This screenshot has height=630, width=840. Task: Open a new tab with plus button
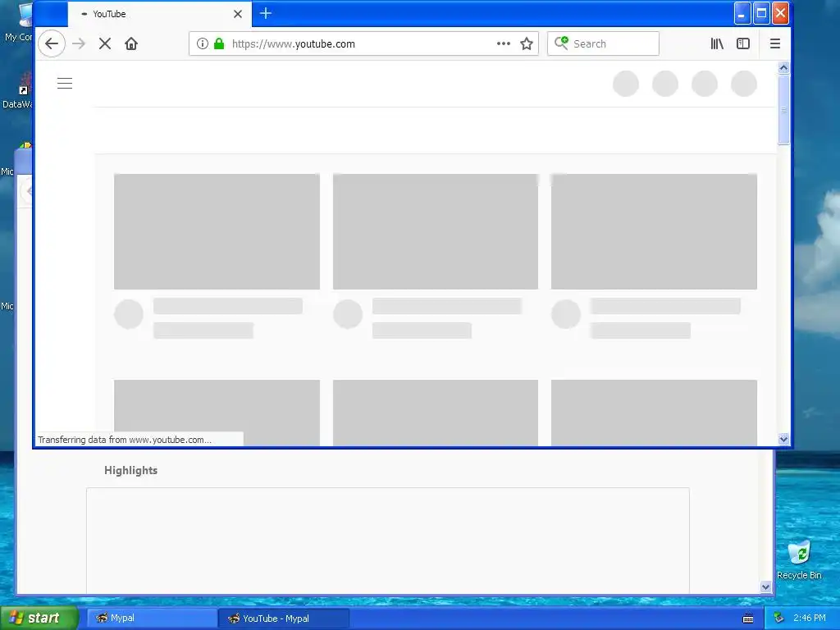point(265,13)
